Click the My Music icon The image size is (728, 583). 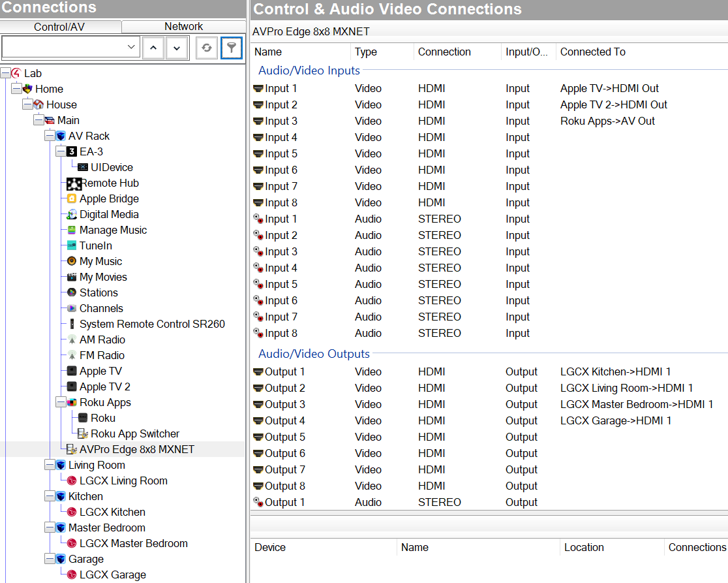coord(72,261)
